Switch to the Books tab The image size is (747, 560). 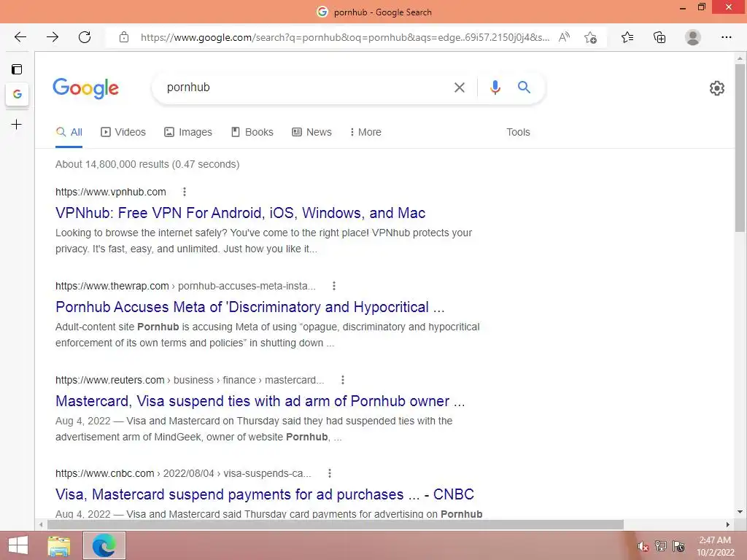tap(252, 133)
